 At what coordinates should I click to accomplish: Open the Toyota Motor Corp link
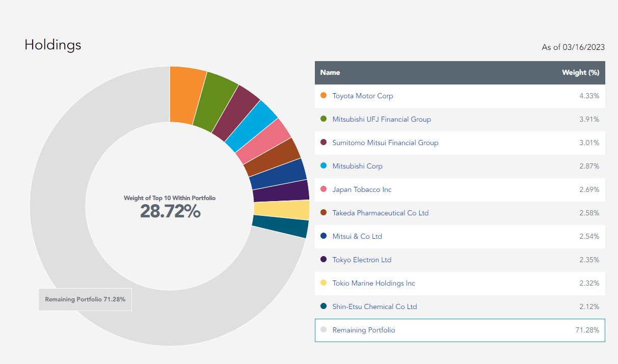(x=363, y=96)
